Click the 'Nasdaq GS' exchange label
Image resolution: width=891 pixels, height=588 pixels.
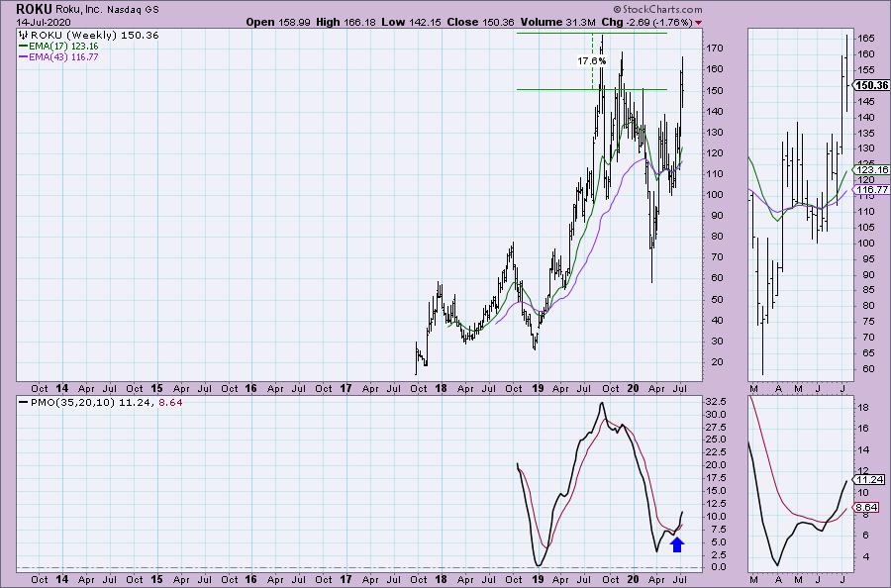point(133,10)
